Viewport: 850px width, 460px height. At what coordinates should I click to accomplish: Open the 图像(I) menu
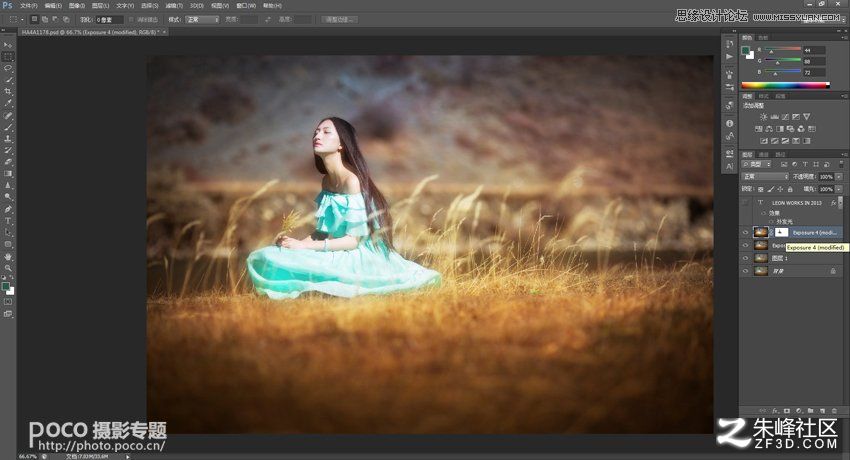[77, 5]
